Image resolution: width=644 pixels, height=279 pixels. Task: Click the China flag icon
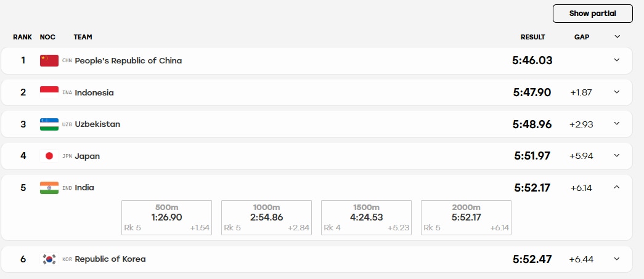coord(49,61)
